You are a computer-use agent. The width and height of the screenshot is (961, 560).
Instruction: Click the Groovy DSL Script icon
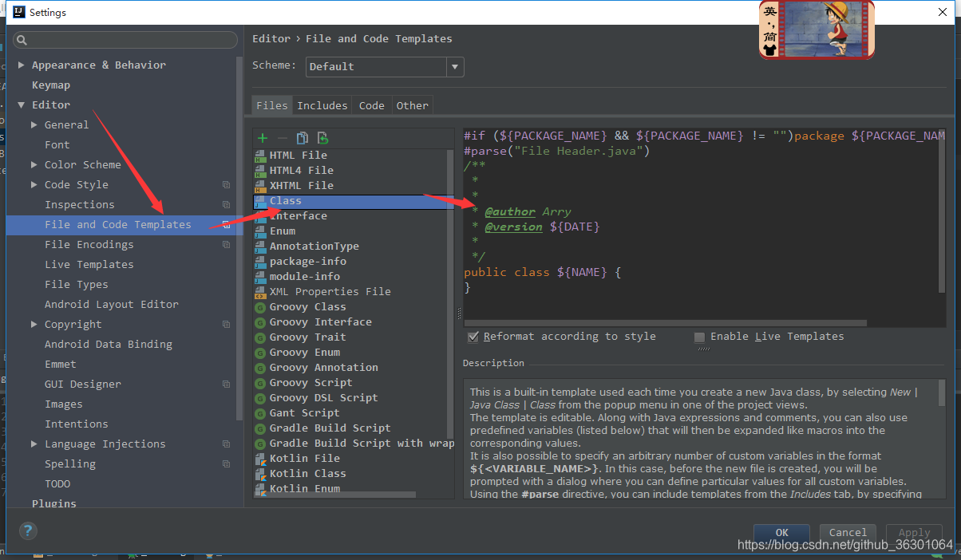click(260, 398)
